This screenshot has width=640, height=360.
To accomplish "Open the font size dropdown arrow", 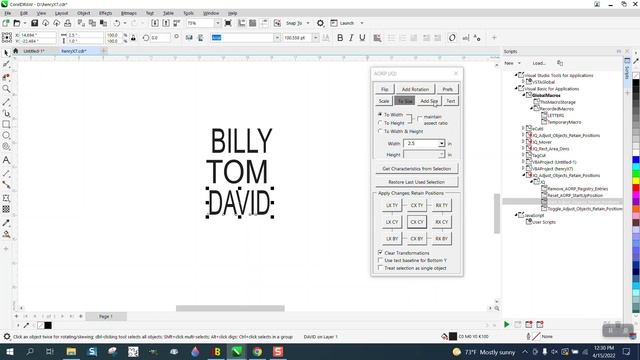I will pos(316,38).
